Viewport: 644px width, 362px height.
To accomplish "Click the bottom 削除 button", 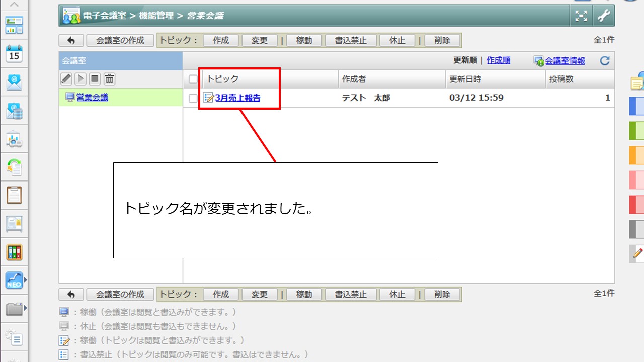I will [442, 294].
